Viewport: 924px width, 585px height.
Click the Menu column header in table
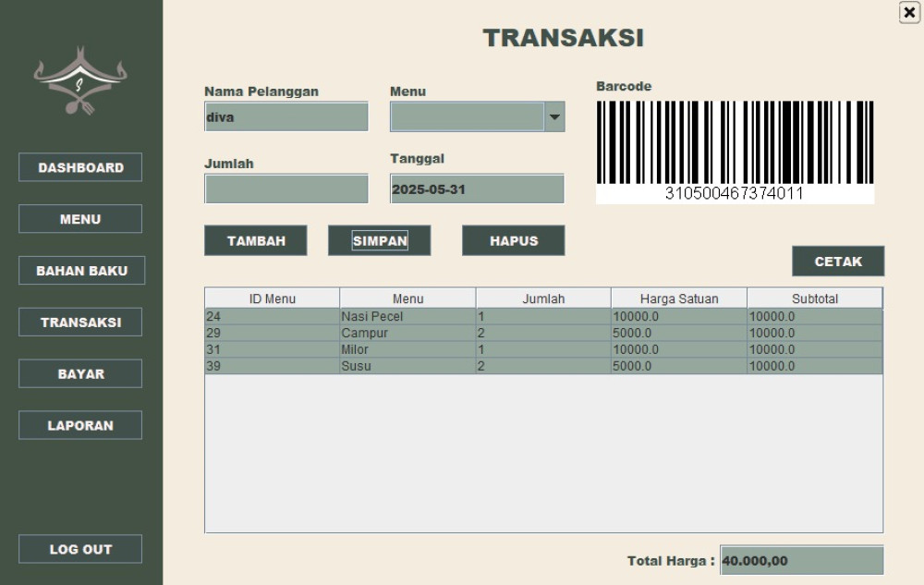[407, 299]
